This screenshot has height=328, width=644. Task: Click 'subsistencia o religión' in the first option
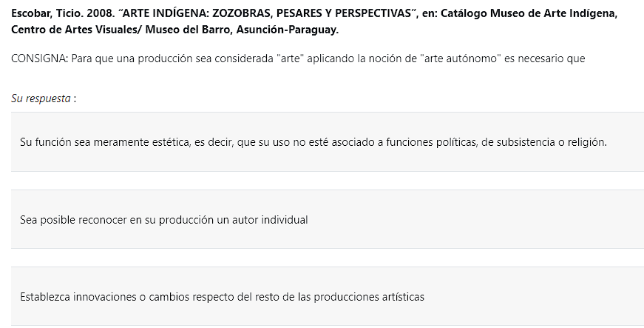coord(551,142)
